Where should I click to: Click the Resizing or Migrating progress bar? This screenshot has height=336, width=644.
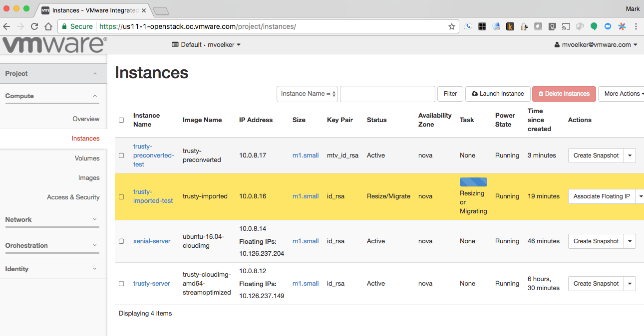click(x=473, y=182)
